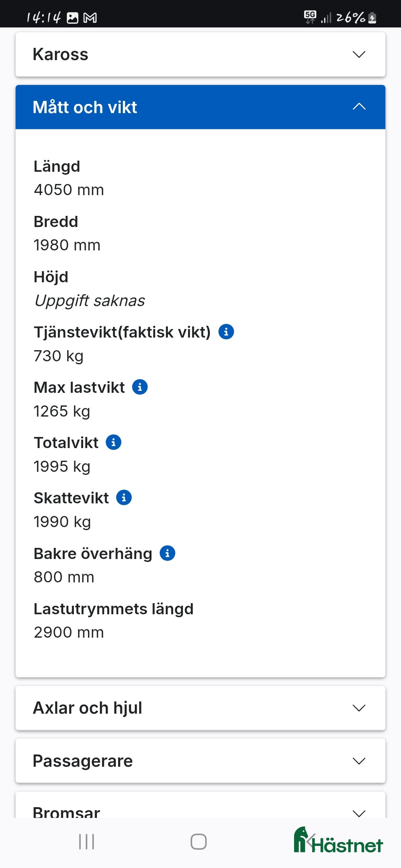Open info tooltip for Tjänstevikt

(226, 332)
